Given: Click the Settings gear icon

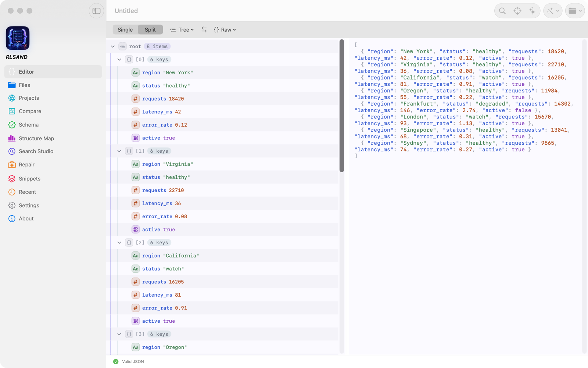Looking at the screenshot, I should 12,205.
